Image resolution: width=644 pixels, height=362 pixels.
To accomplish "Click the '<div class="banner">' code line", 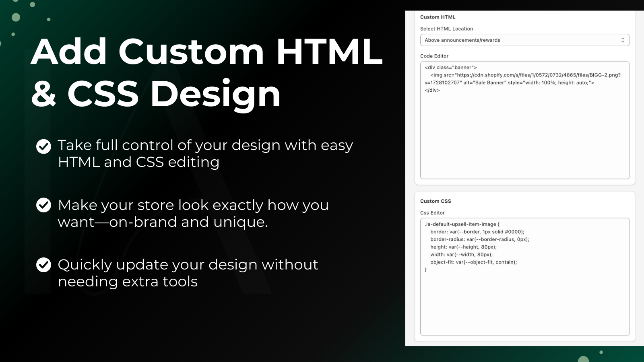I will 450,68.
